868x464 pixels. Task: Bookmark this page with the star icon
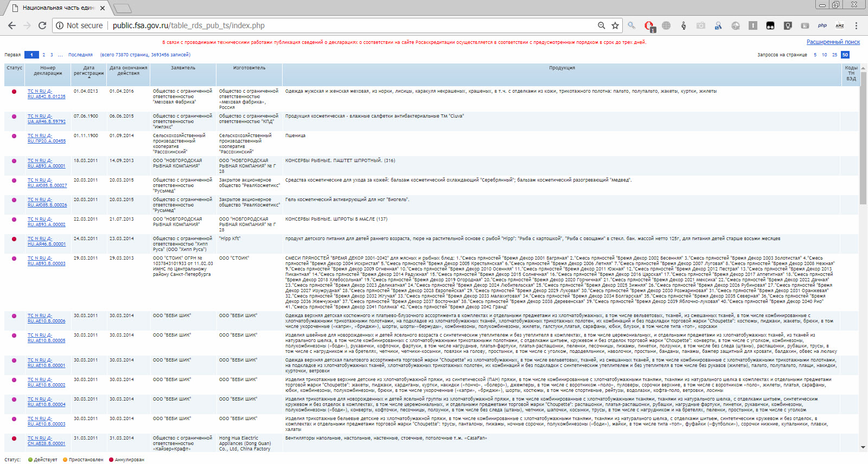tap(615, 25)
